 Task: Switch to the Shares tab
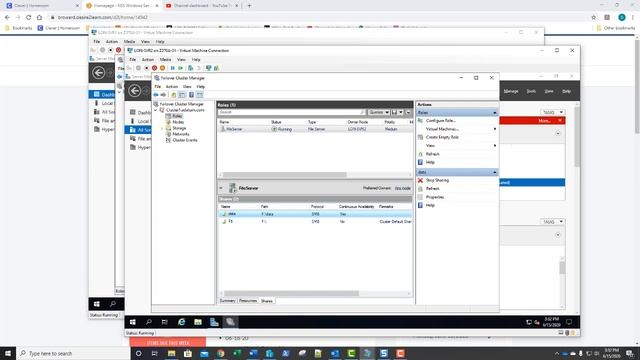267,301
